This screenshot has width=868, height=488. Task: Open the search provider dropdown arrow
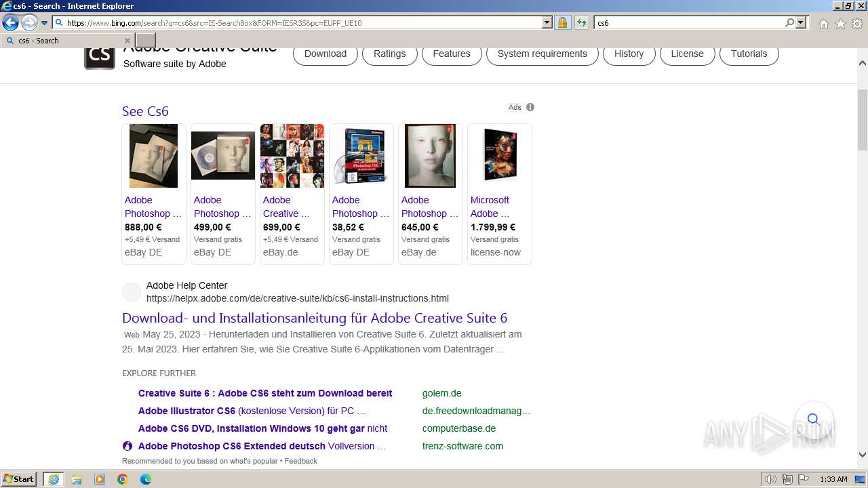801,22
